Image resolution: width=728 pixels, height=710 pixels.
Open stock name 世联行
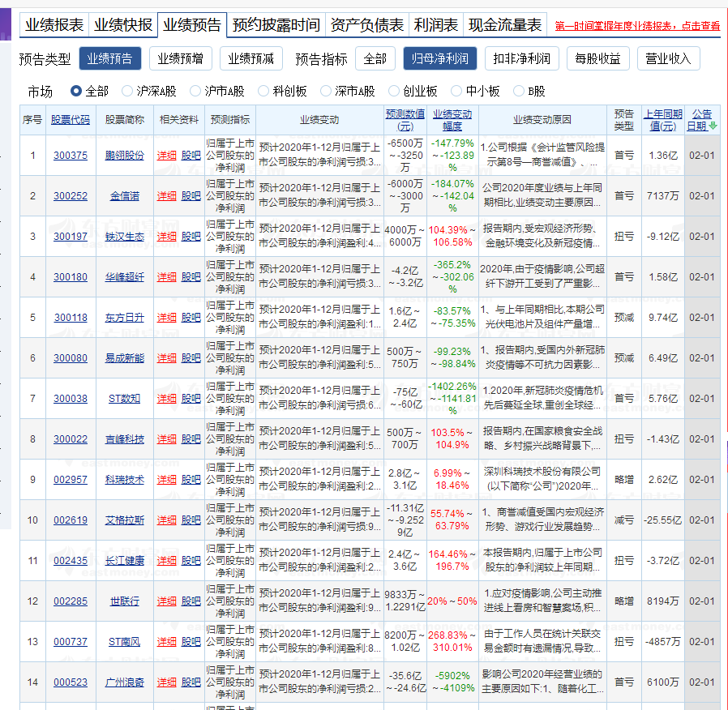(124, 601)
